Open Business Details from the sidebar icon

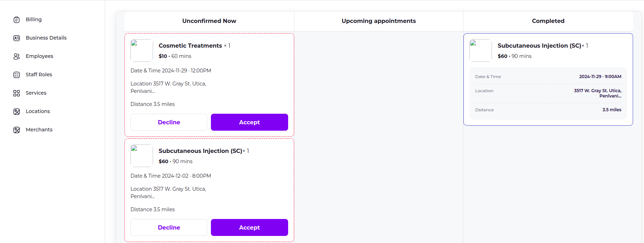17,37
